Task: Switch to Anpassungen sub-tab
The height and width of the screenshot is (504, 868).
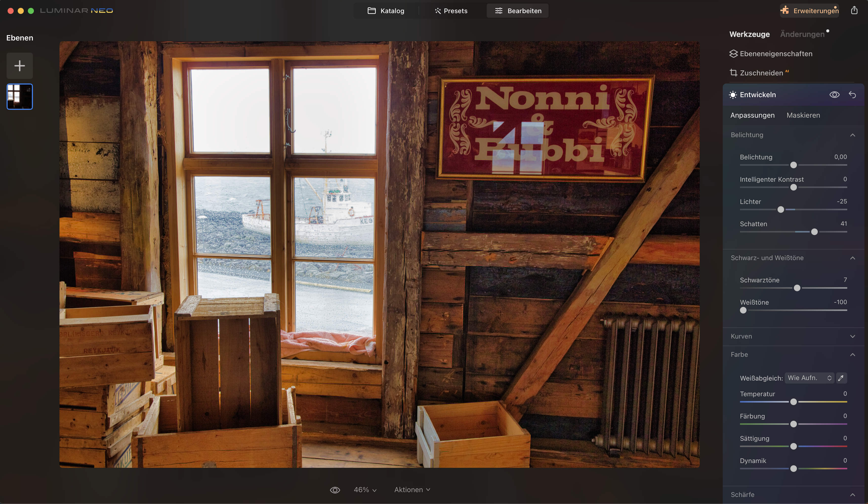Action: click(x=752, y=115)
